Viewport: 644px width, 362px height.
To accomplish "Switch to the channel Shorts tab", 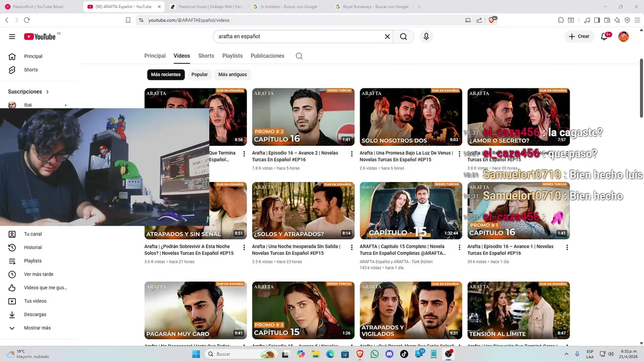I will (206, 56).
